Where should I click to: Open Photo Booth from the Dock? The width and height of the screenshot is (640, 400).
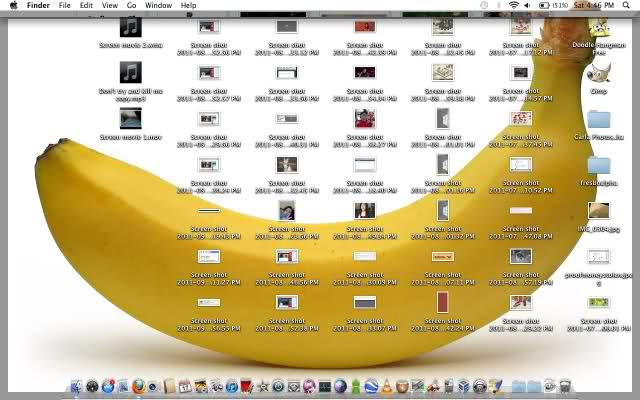tap(247, 386)
